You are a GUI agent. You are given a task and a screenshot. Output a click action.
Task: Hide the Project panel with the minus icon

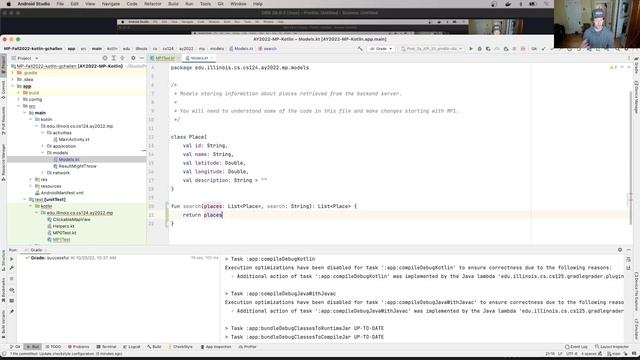(142, 58)
